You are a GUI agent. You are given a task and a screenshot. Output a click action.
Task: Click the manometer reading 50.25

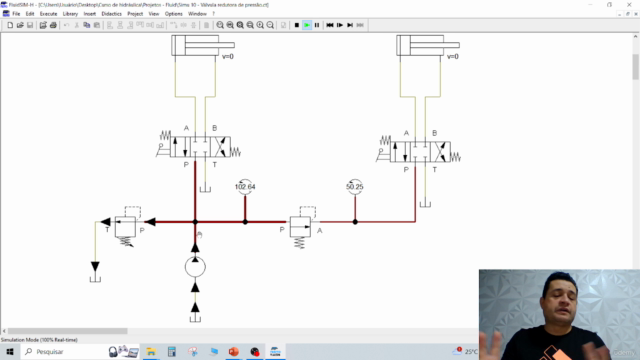click(x=354, y=187)
